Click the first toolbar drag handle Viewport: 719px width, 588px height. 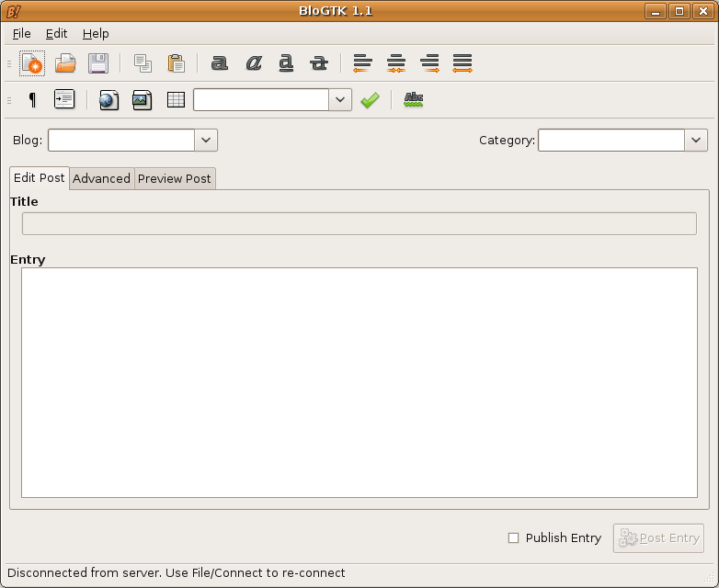pyautogui.click(x=9, y=63)
